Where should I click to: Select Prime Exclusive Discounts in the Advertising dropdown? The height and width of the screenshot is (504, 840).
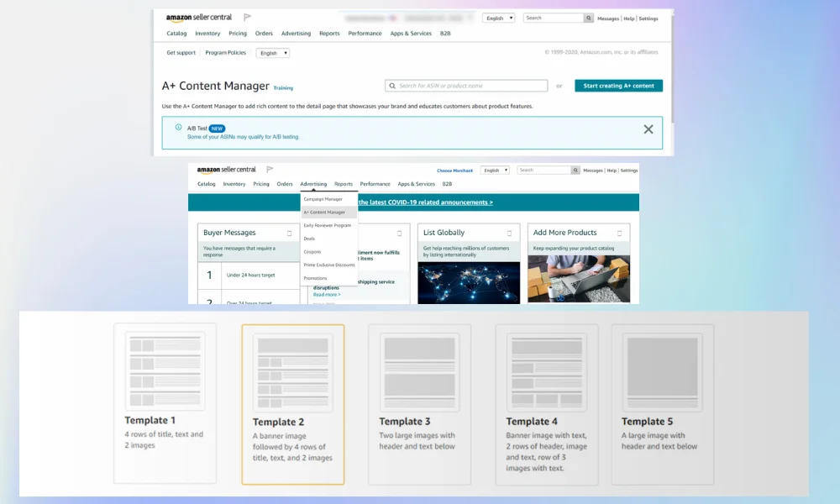[328, 265]
